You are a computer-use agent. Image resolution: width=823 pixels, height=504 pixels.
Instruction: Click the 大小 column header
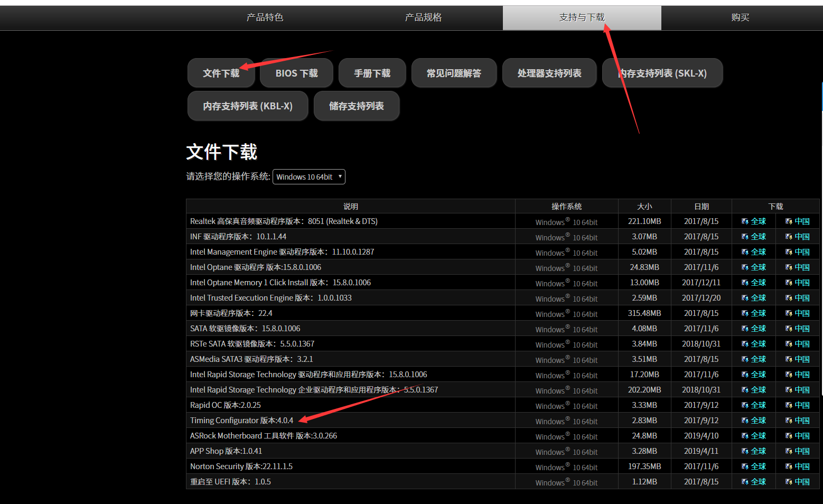click(644, 206)
